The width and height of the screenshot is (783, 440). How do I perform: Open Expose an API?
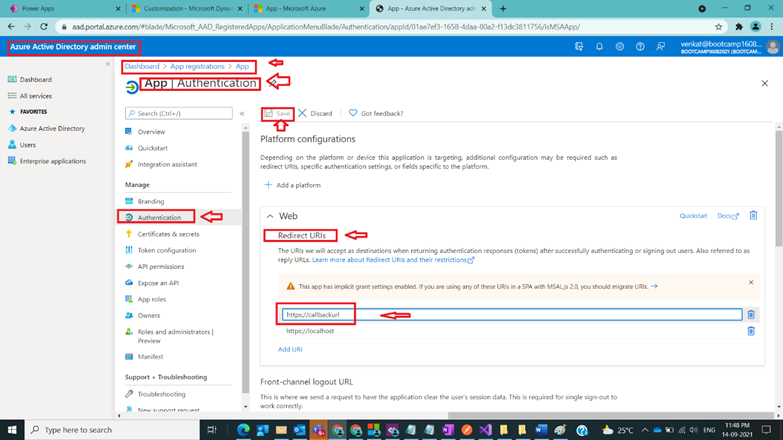point(158,283)
